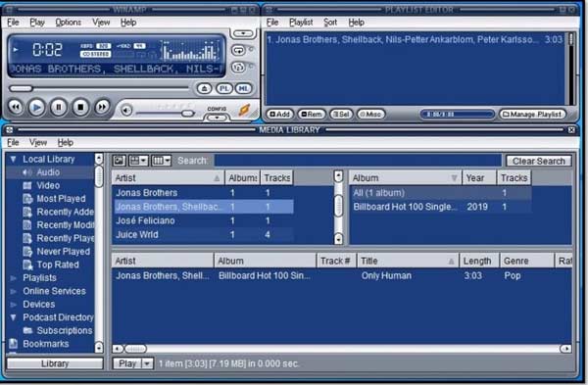The image size is (588, 385).
Task: Click the Manage Playlist button
Action: click(x=532, y=114)
